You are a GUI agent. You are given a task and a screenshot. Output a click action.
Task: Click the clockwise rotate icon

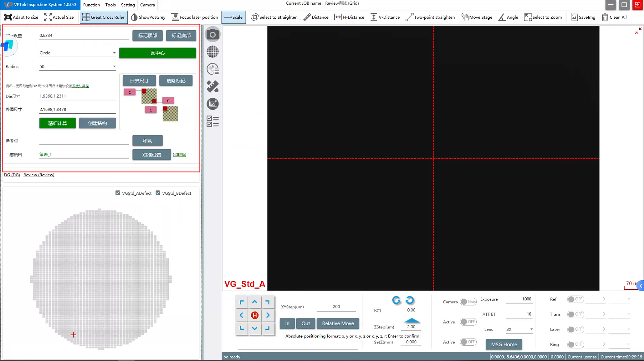pos(410,300)
